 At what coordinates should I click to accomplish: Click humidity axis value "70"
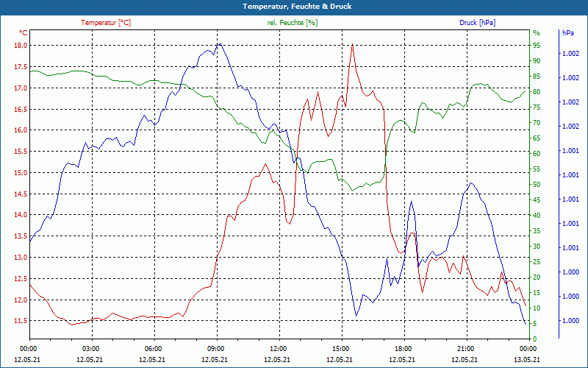coord(537,123)
